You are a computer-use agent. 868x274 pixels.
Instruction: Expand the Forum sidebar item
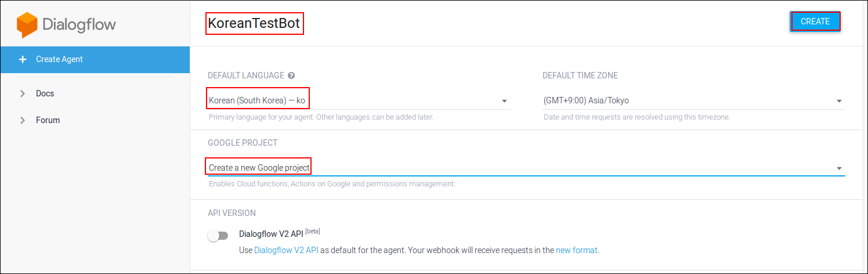(x=95, y=120)
